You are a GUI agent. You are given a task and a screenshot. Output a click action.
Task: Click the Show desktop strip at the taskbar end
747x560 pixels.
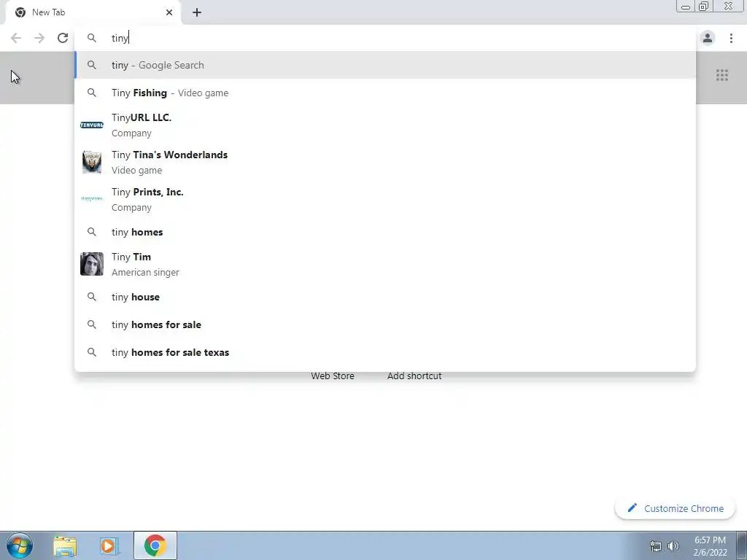pos(742,545)
